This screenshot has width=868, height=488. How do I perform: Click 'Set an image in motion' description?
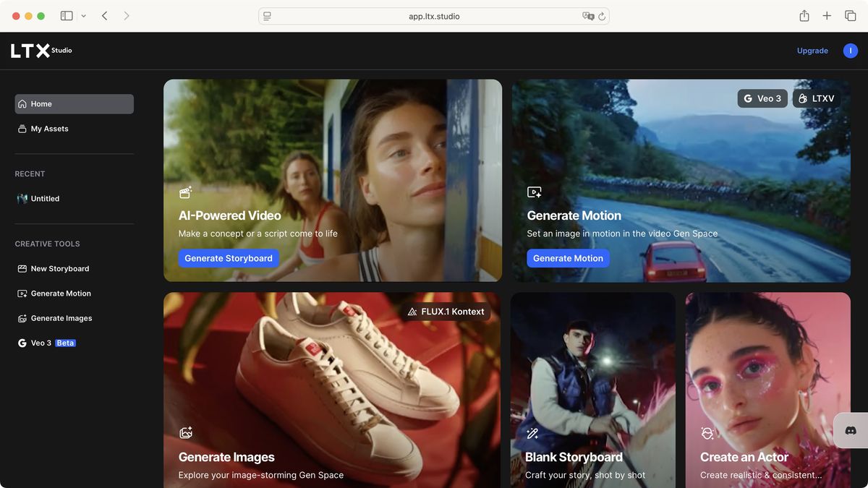pos(623,234)
